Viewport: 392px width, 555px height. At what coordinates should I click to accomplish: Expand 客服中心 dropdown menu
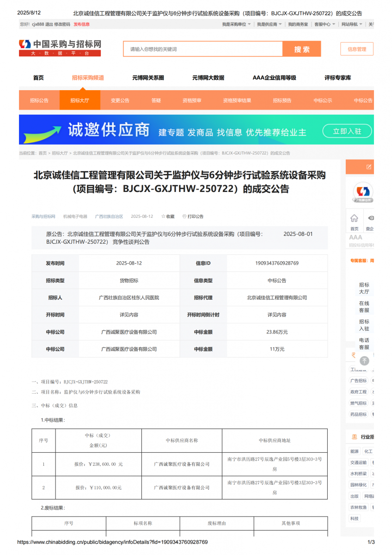click(x=325, y=24)
